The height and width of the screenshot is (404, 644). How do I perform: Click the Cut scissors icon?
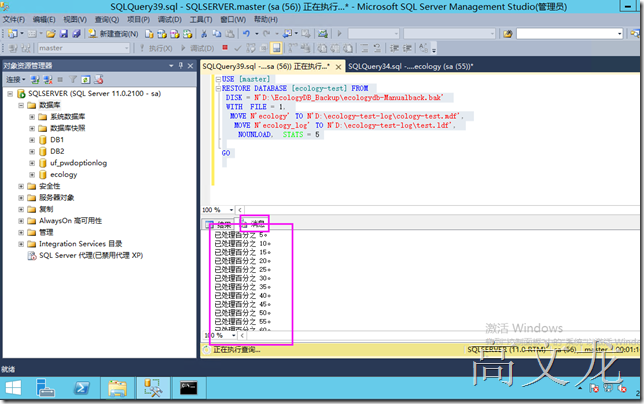(204, 34)
